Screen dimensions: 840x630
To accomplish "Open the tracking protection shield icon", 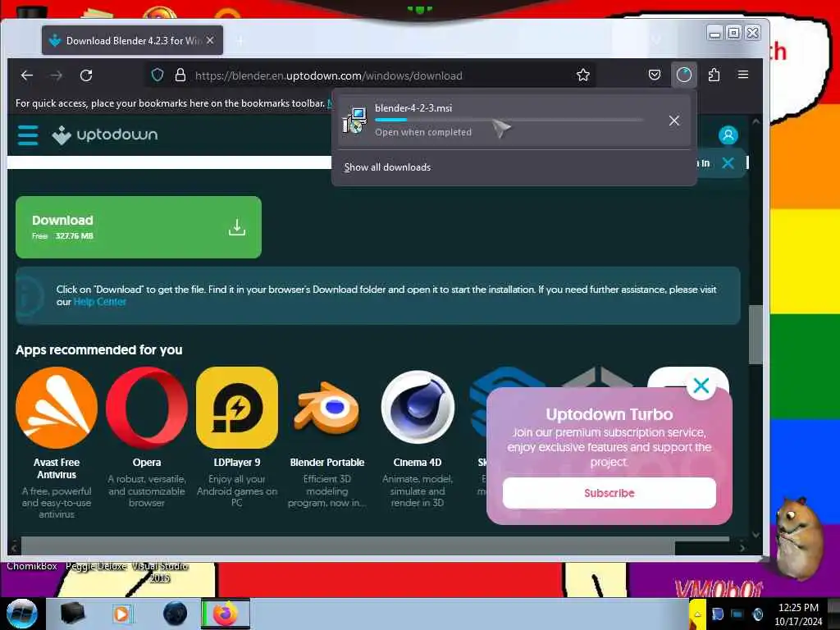I will pyautogui.click(x=157, y=75).
